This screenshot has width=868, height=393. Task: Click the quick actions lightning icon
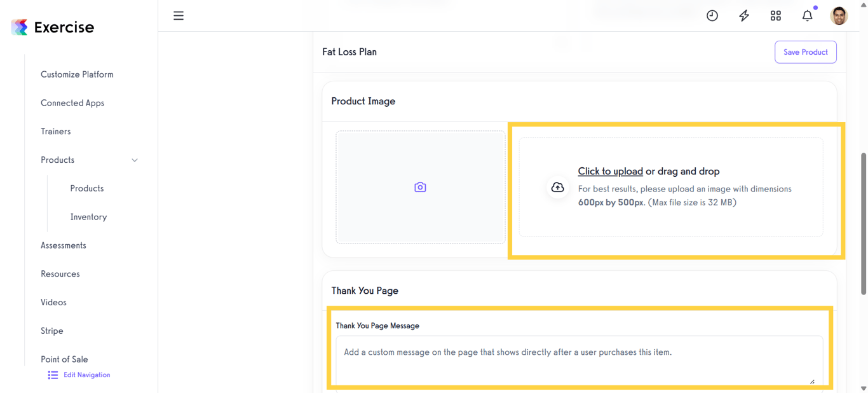point(743,15)
